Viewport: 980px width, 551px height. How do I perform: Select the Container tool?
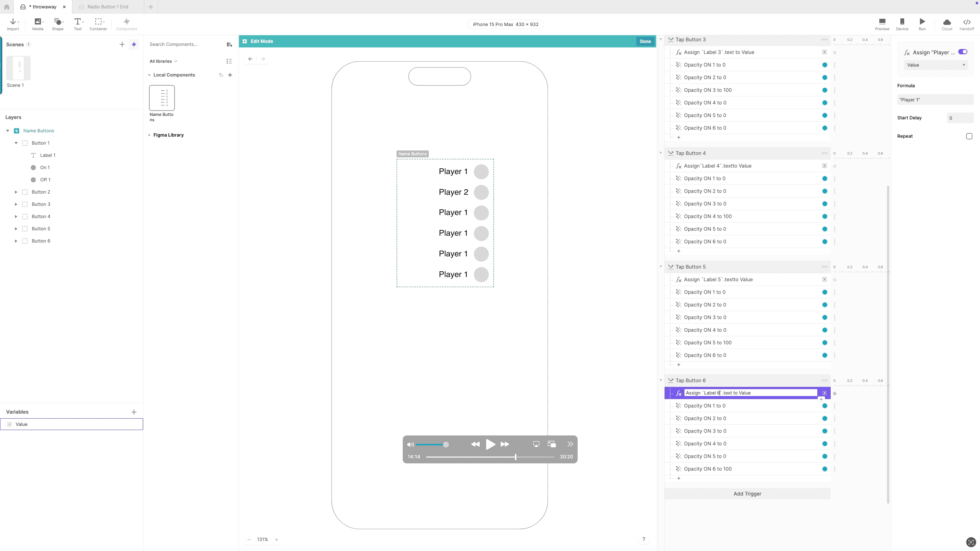point(98,24)
